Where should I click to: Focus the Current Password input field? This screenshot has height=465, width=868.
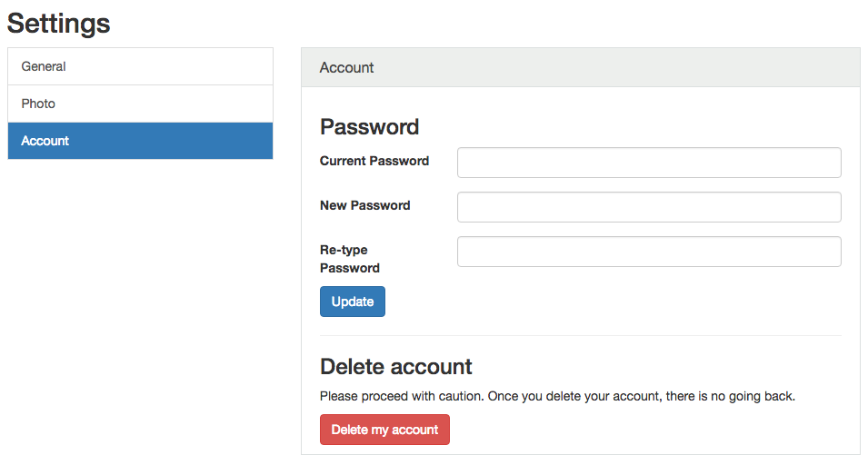(x=649, y=163)
